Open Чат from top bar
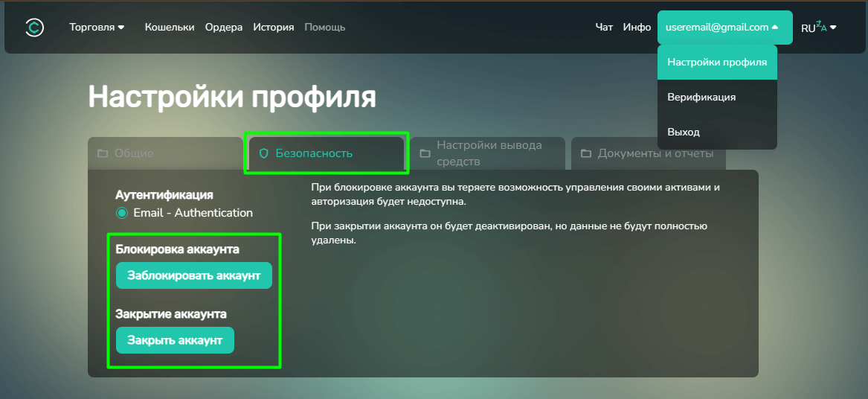 coord(604,28)
